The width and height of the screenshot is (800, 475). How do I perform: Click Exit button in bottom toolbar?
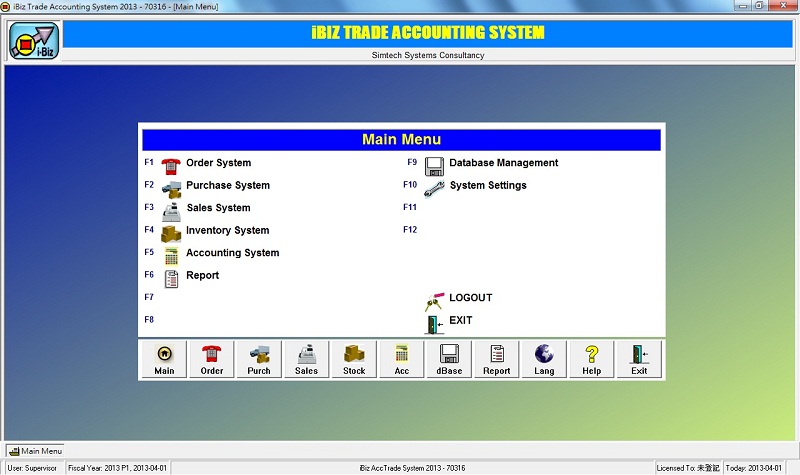coord(639,359)
